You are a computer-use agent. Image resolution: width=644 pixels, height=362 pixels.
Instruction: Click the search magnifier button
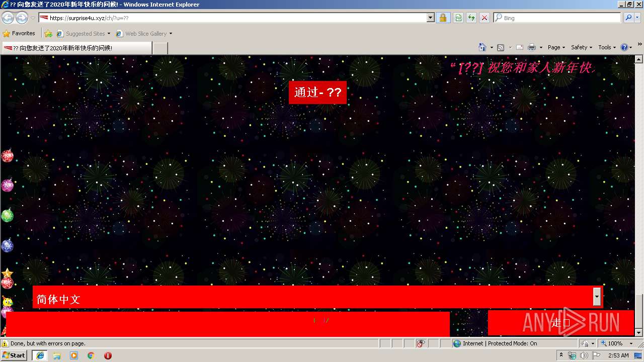[x=628, y=18]
